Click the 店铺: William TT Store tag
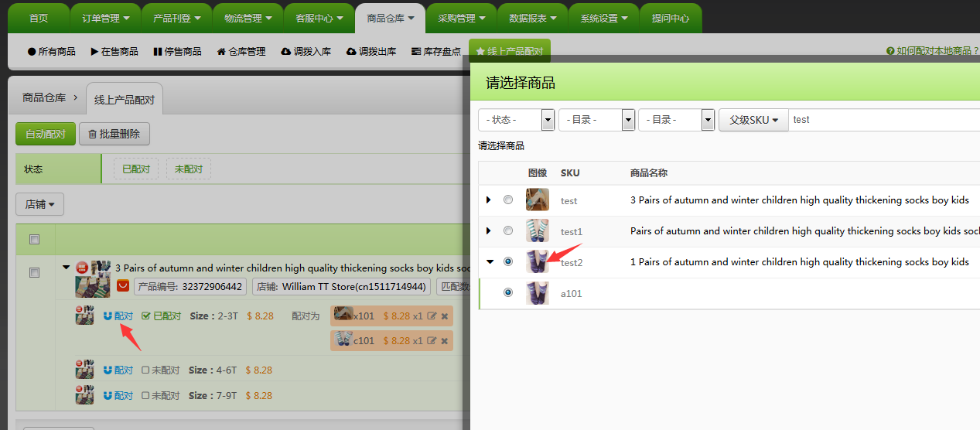Screen dimensions: 980x430 coord(342,286)
